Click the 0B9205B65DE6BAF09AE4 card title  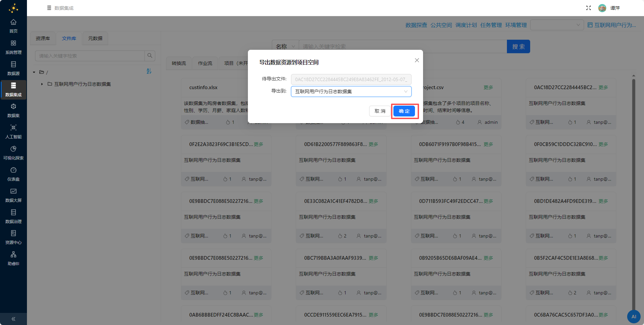click(450, 258)
